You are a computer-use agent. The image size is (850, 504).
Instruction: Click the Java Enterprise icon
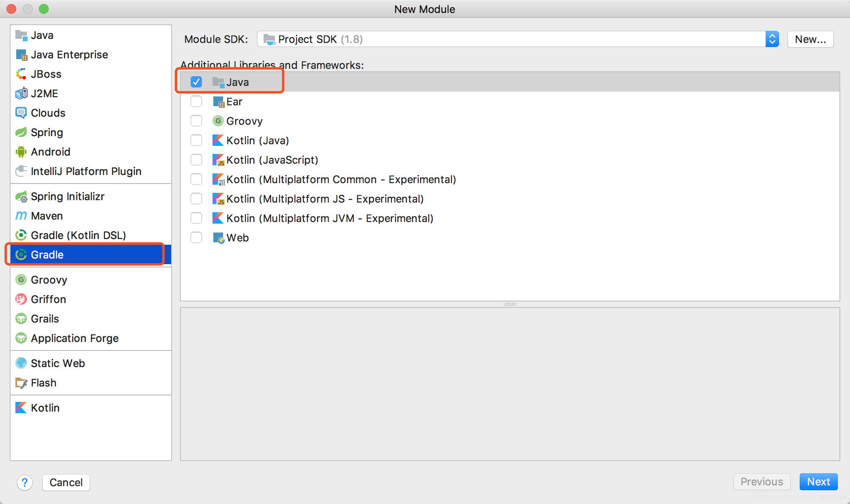tap(21, 55)
